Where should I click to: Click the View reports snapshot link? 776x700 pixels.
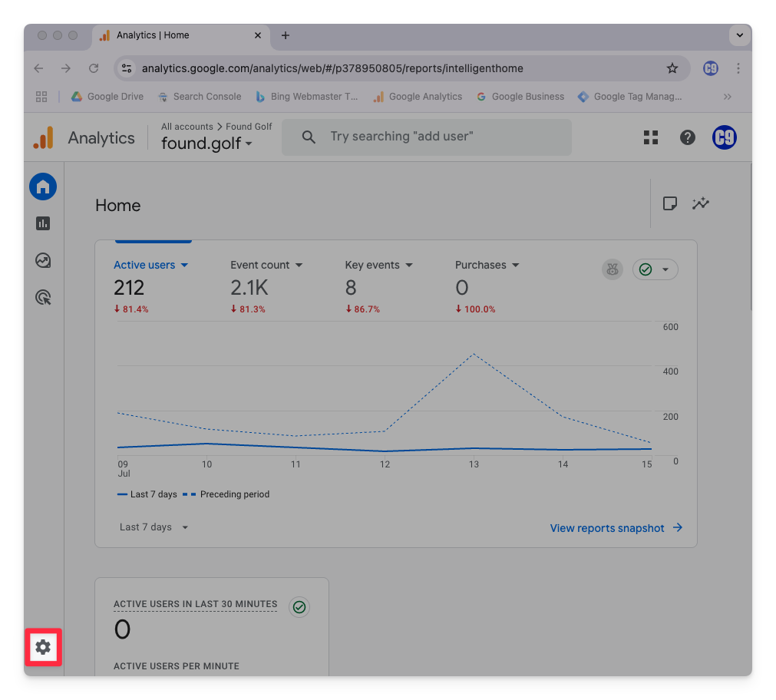pyautogui.click(x=616, y=528)
